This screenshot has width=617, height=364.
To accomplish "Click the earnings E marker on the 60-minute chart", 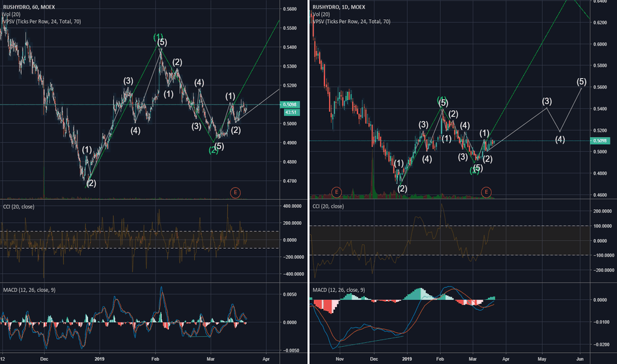I will [x=235, y=193].
